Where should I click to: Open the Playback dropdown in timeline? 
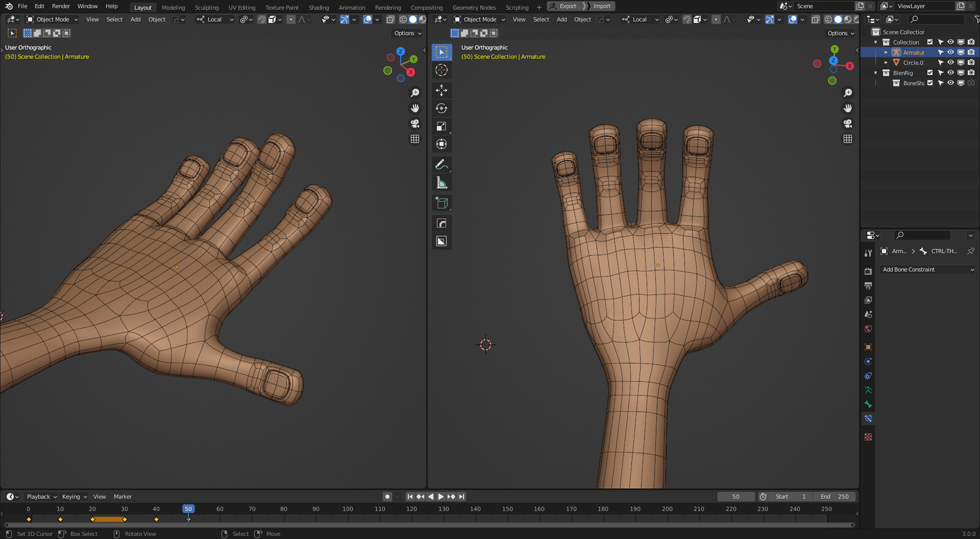click(42, 497)
